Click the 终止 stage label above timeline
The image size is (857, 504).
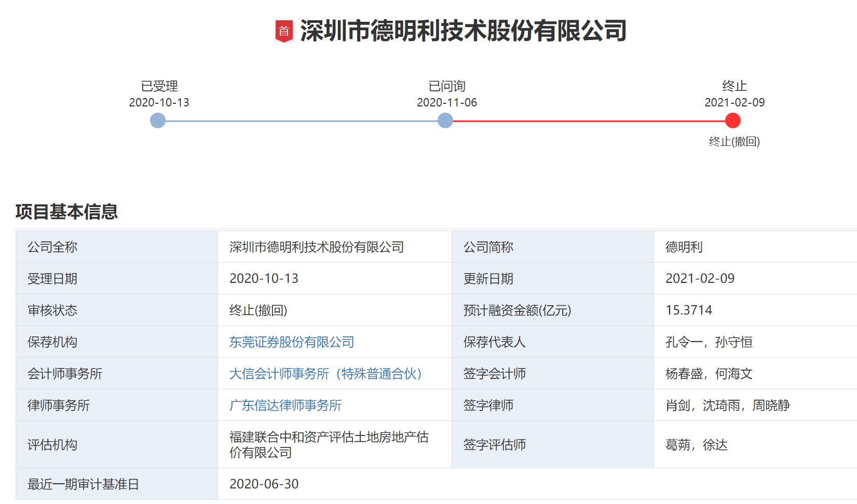(734, 86)
